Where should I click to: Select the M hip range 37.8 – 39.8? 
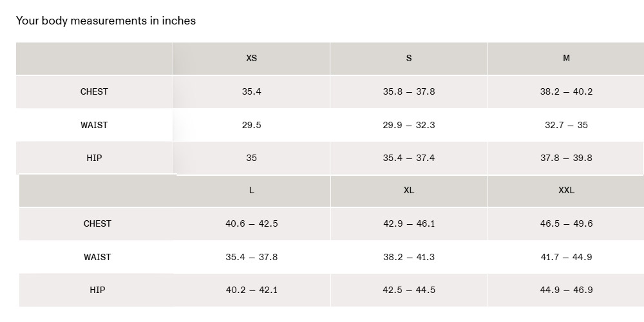click(566, 158)
